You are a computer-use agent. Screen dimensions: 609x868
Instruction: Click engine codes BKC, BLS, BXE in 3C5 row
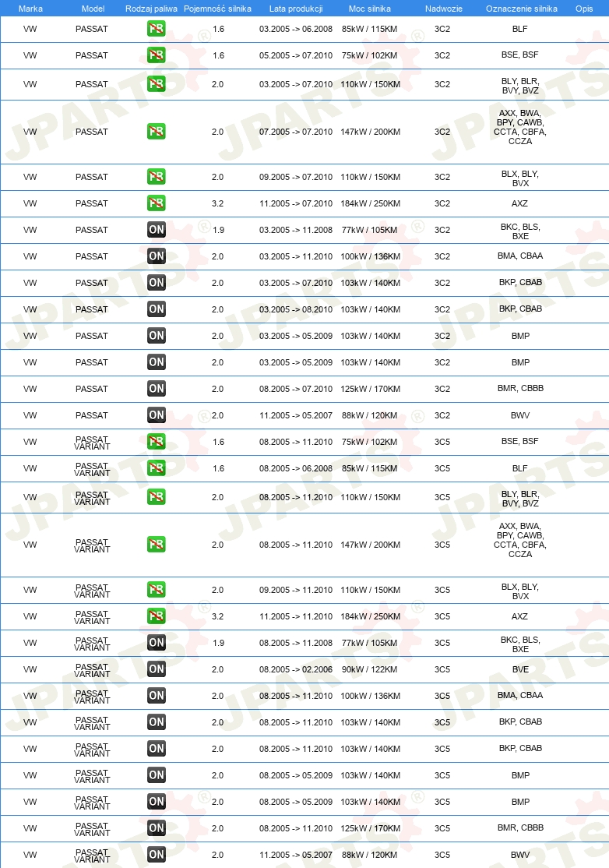pos(520,644)
